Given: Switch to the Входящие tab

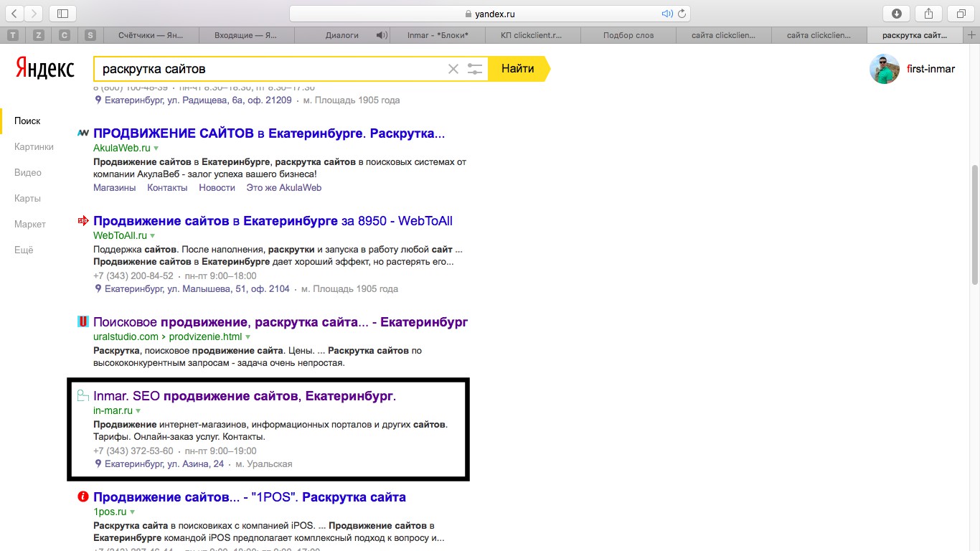Looking at the screenshot, I should [x=247, y=35].
